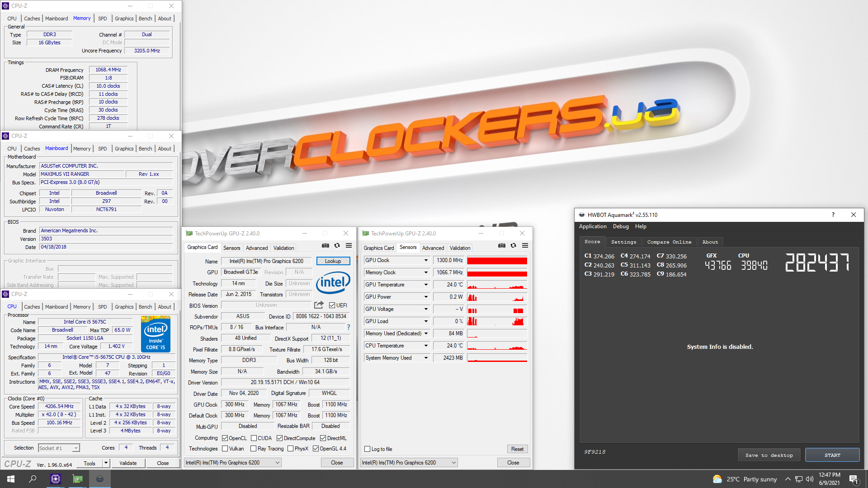Viewport: 868px width, 488px height.
Task: Open the Debug menu in Aquamark
Action: click(621, 226)
